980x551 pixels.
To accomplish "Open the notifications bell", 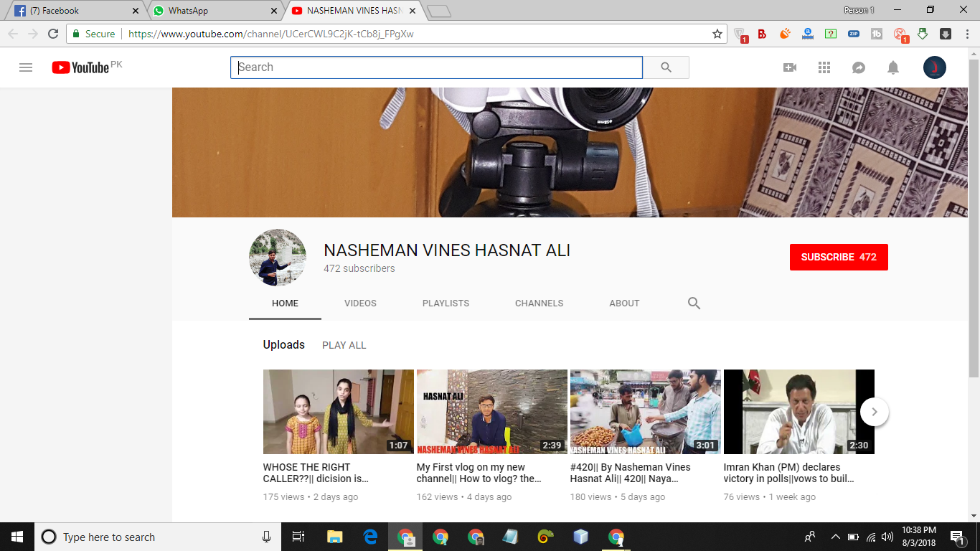I will point(893,67).
